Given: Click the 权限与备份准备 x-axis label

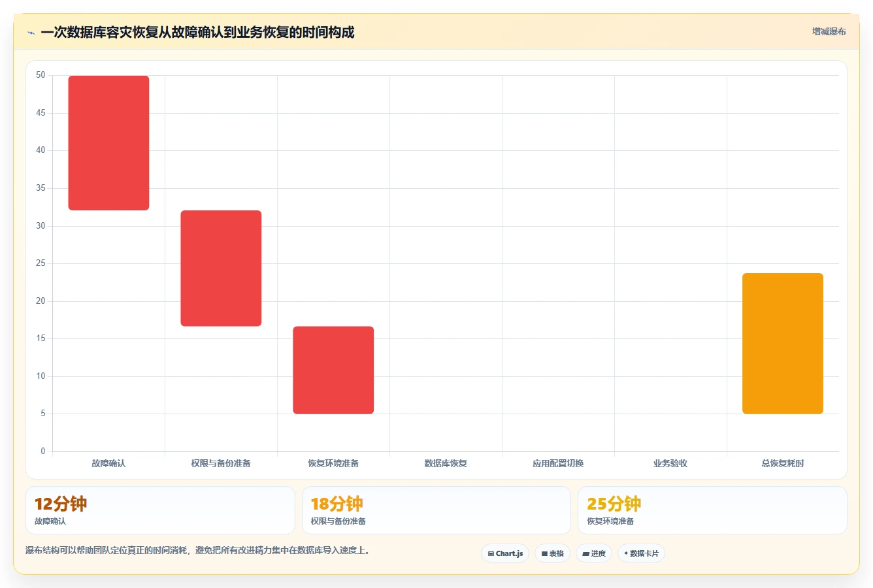Looking at the screenshot, I should coord(221,463).
